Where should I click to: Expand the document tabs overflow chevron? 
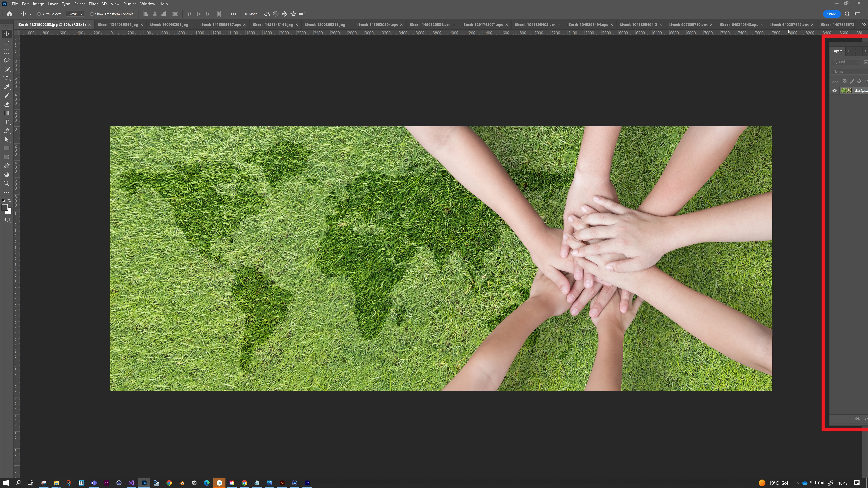[x=864, y=25]
